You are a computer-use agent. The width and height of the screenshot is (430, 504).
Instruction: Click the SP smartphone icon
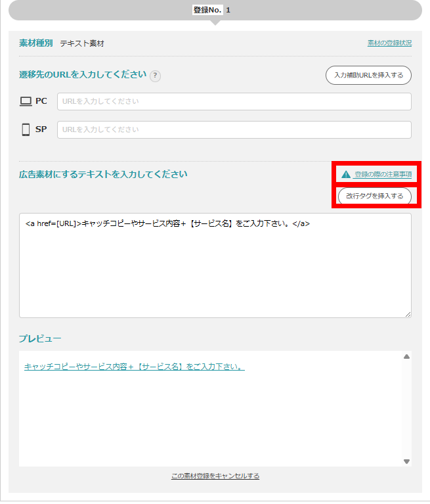26,129
